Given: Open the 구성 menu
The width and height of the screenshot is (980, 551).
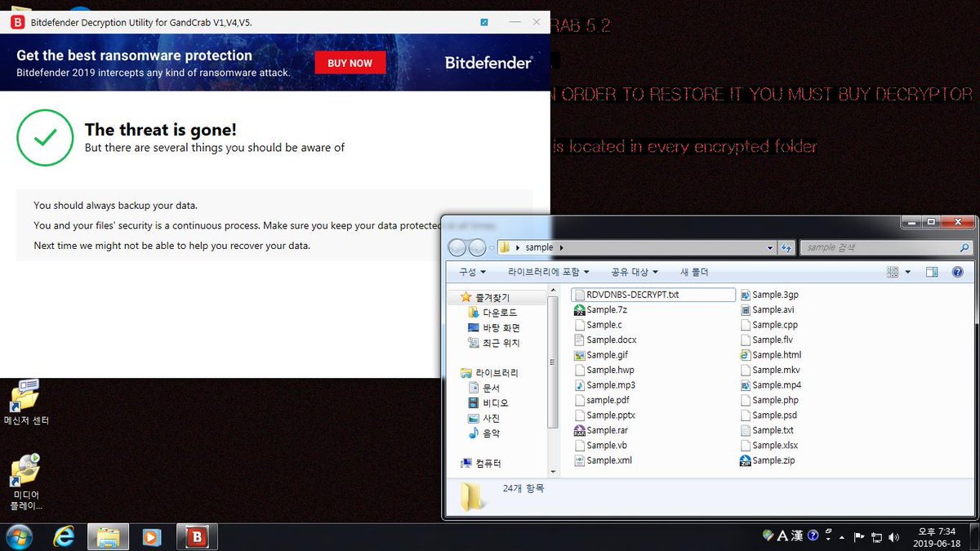Looking at the screenshot, I should [472, 272].
